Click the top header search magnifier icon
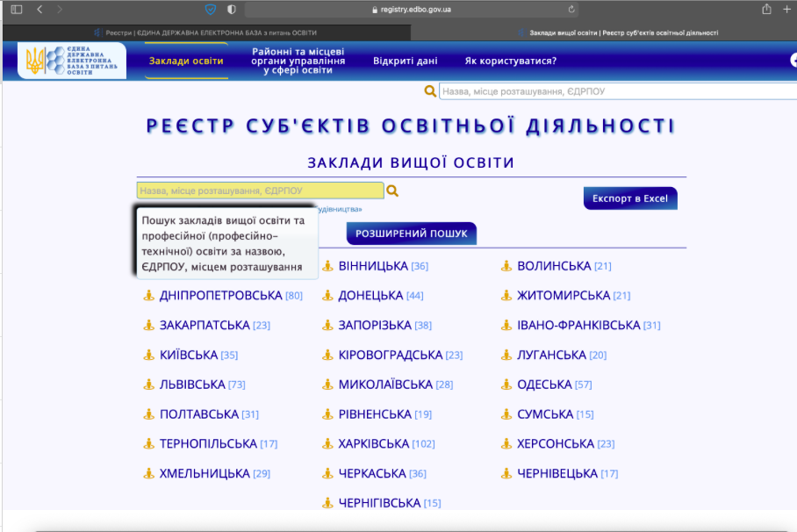The width and height of the screenshot is (797, 532). [x=430, y=91]
